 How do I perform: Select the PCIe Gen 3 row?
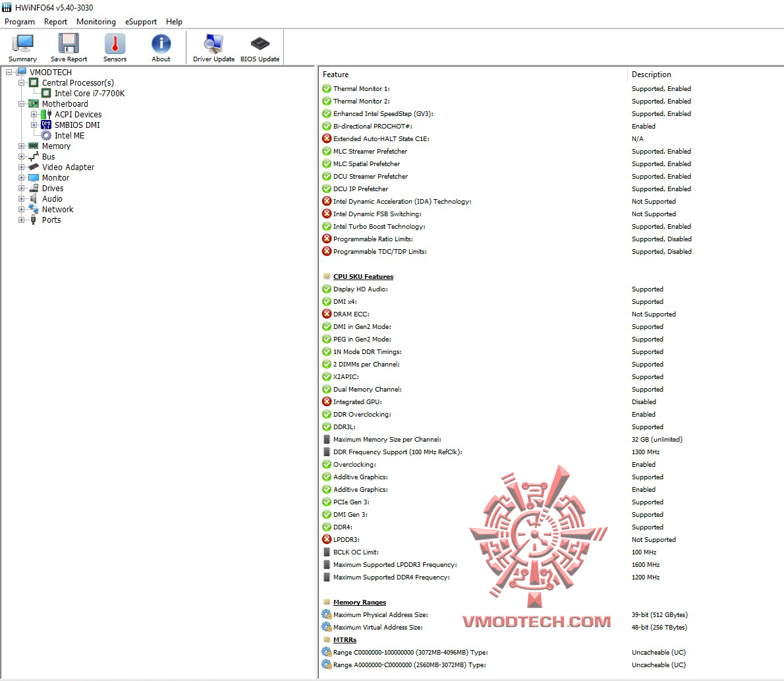[x=550, y=502]
